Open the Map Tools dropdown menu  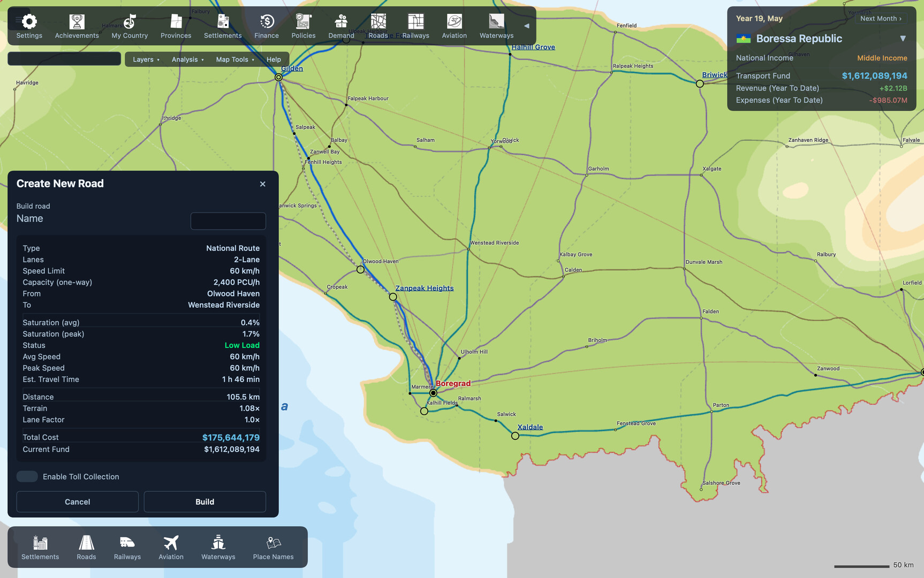coord(235,59)
